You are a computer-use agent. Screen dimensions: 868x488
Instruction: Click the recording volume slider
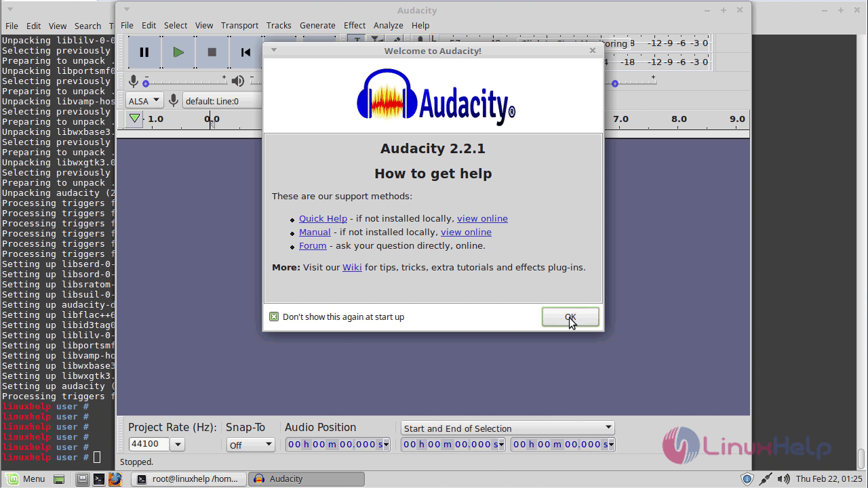(184, 81)
